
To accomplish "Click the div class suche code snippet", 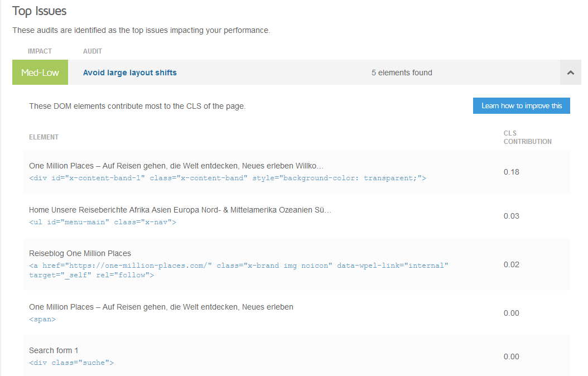I will coord(71,363).
